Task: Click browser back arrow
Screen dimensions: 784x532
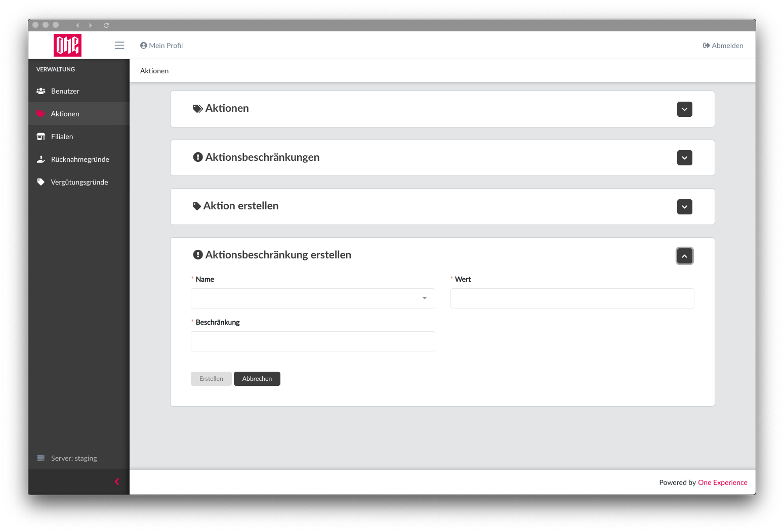Action: (x=77, y=25)
